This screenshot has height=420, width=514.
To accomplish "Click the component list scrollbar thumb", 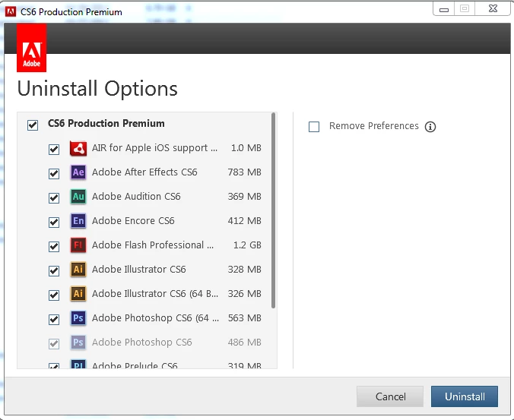I will tap(274, 210).
